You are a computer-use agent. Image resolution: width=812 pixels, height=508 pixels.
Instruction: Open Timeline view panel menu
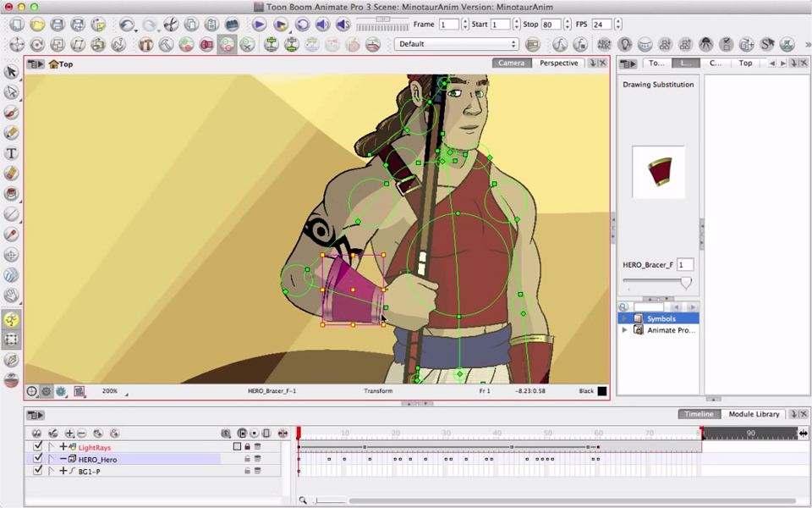(36, 415)
